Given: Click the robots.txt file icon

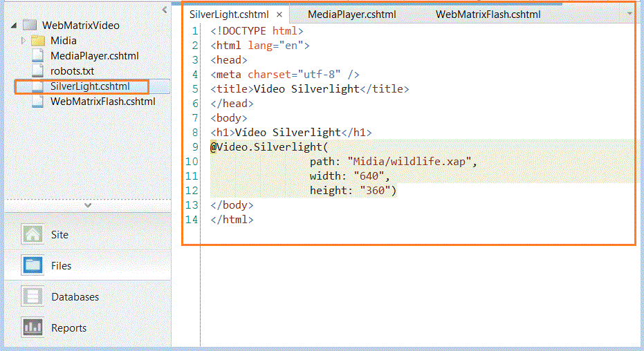Looking at the screenshot, I should click(38, 70).
